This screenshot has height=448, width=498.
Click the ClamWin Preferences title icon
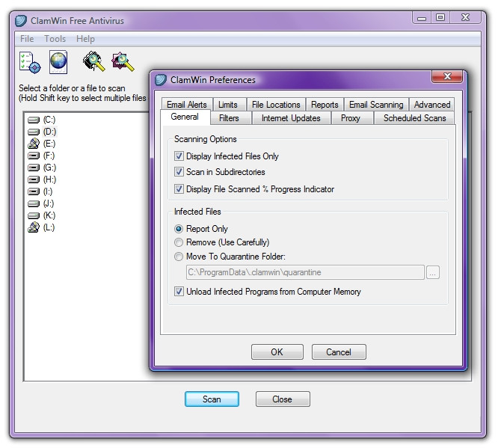(x=161, y=80)
